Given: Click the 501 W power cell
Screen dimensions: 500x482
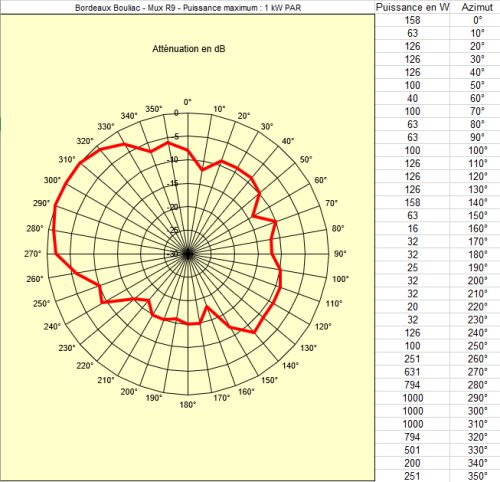Looking at the screenshot, I should point(412,450).
